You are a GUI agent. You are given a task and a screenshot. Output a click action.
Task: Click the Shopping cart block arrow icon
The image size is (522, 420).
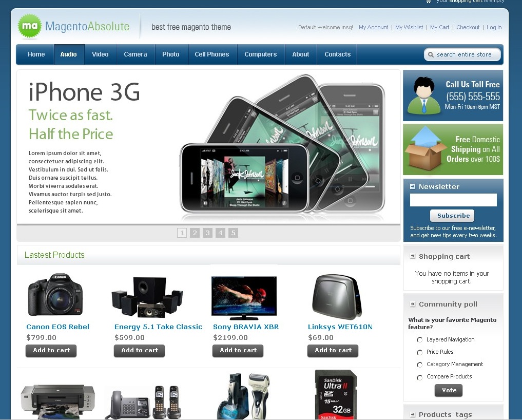tap(413, 256)
